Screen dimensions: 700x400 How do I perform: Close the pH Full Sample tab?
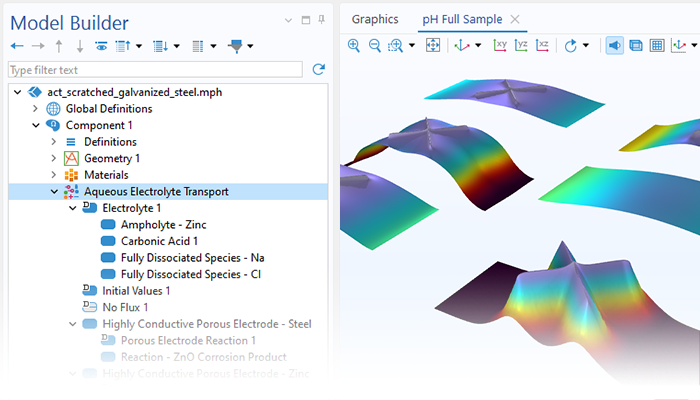coord(515,19)
